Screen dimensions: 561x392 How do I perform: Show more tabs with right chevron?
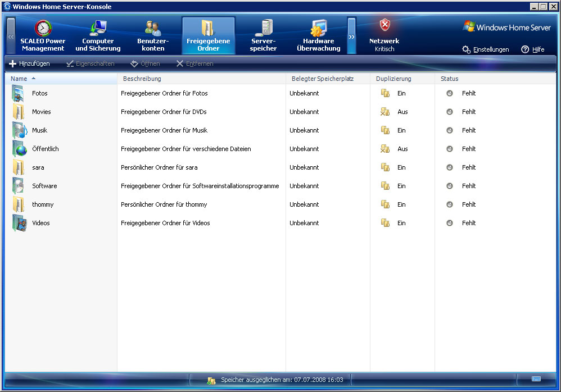point(352,36)
